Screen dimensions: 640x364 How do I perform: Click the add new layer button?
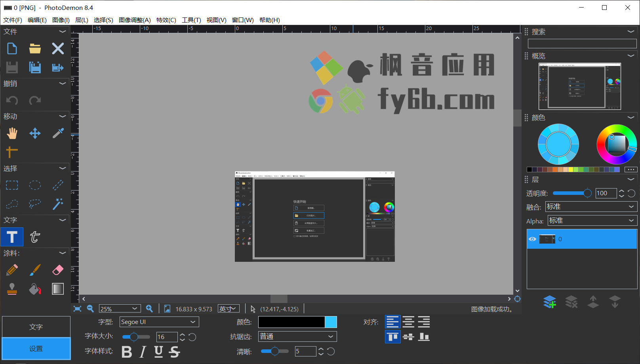(x=549, y=302)
